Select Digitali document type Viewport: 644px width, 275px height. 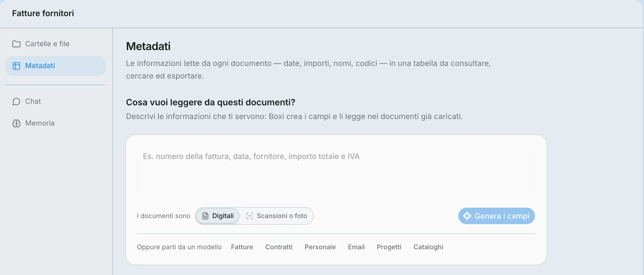tap(218, 216)
